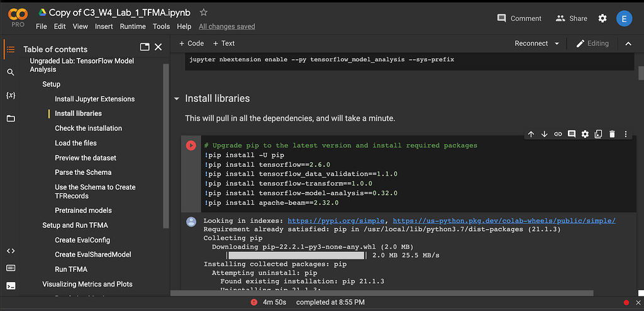This screenshot has height=311, width=644.
Task: Open the Variables inspector icon
Action: (11, 95)
